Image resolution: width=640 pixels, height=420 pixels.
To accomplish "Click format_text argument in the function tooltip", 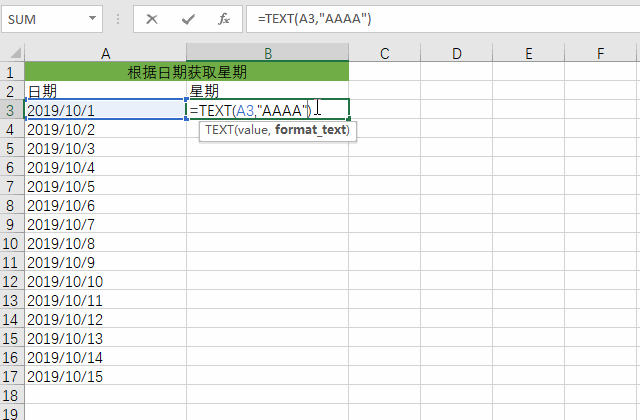I will coord(310,130).
